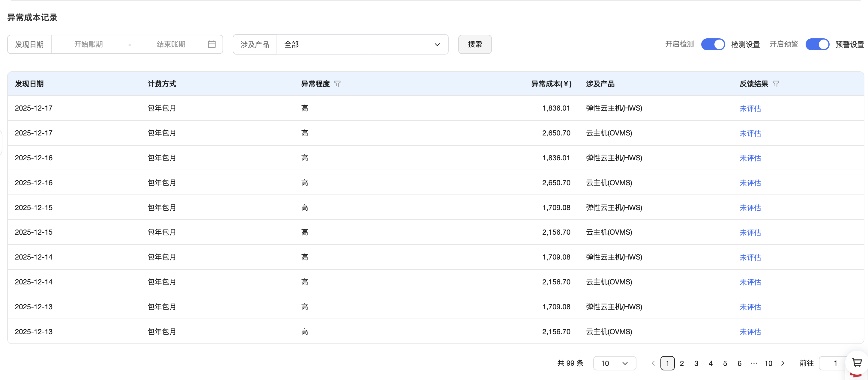This screenshot has width=868, height=380.
Task: Expand the 涉及产品 全部 dropdown
Action: [362, 44]
